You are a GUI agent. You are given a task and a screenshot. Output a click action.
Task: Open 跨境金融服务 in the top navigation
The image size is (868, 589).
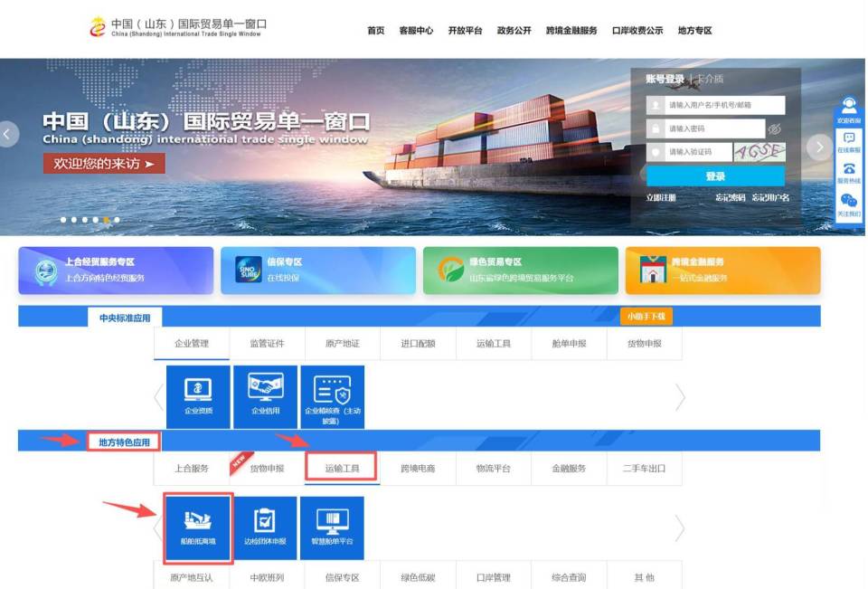pyautogui.click(x=571, y=31)
